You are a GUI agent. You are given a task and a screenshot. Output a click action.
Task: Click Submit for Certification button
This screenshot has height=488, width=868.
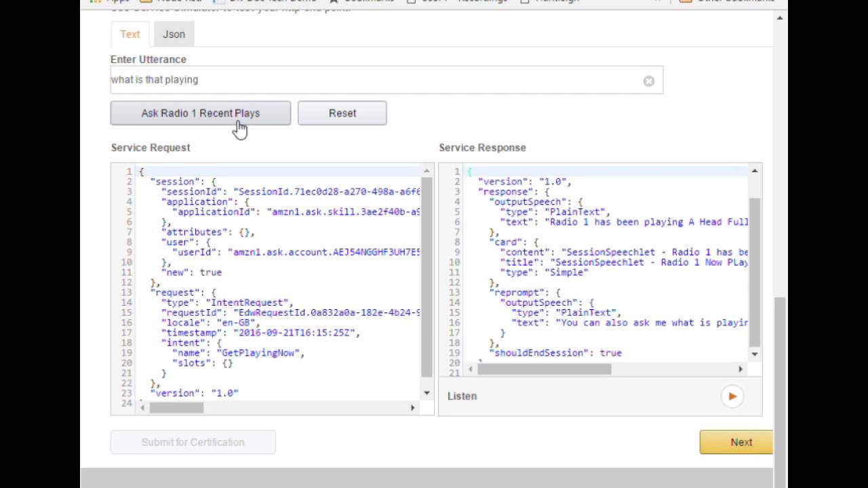[x=193, y=442]
